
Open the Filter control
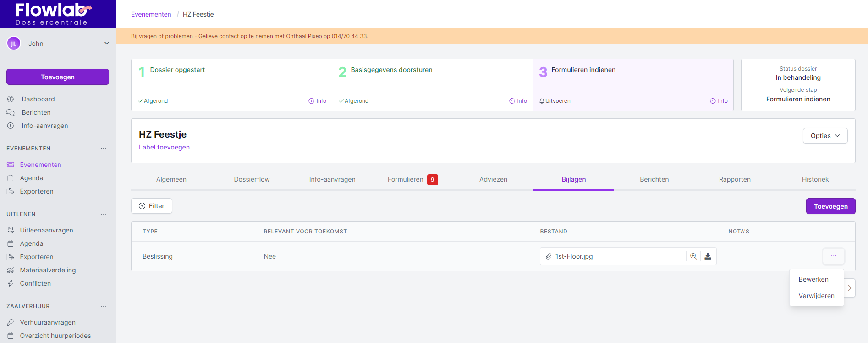click(152, 206)
